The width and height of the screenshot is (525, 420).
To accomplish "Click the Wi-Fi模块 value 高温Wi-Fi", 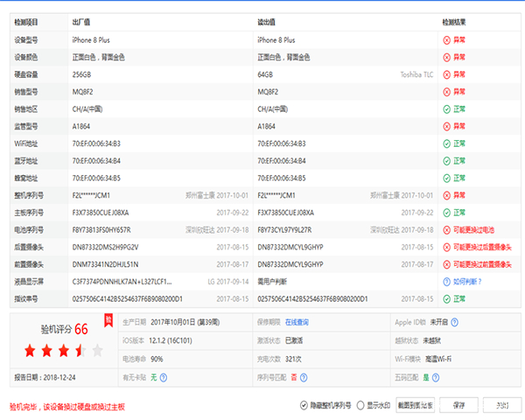I will point(438,359).
